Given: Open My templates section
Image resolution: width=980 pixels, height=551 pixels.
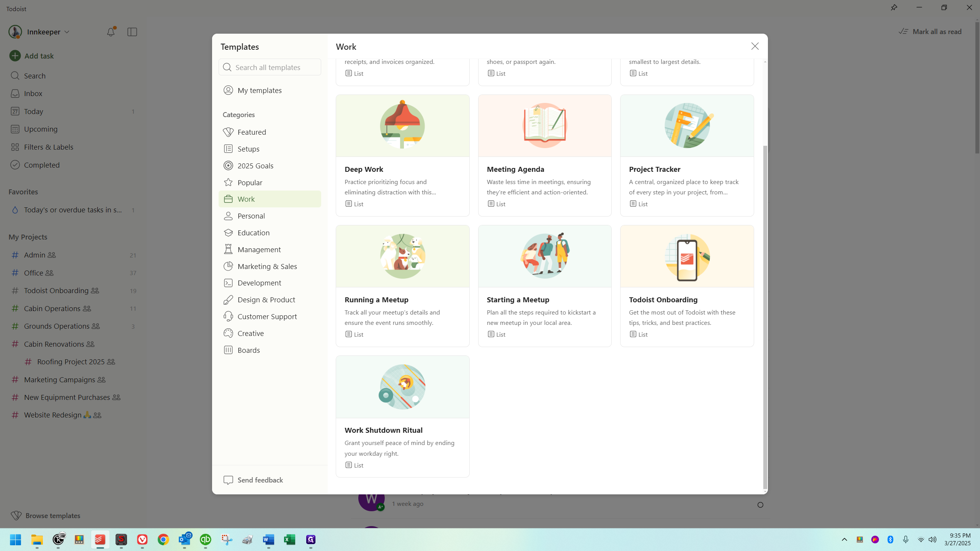Looking at the screenshot, I should pos(270,90).
